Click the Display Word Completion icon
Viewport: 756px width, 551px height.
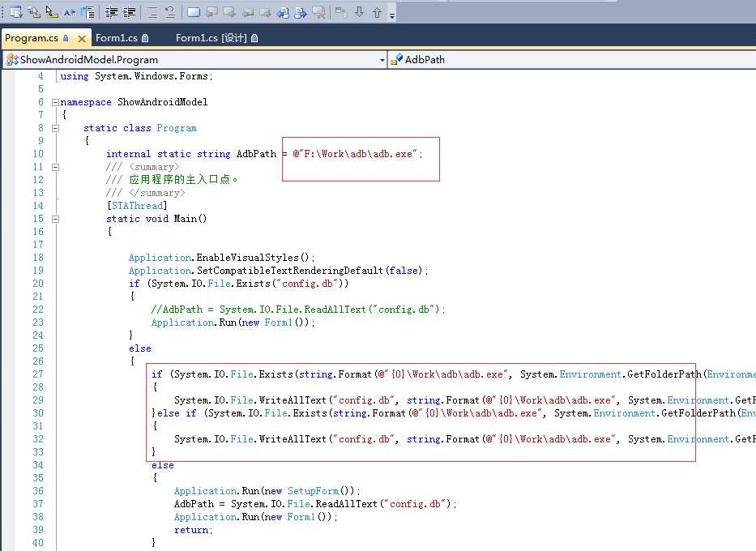click(x=70, y=12)
